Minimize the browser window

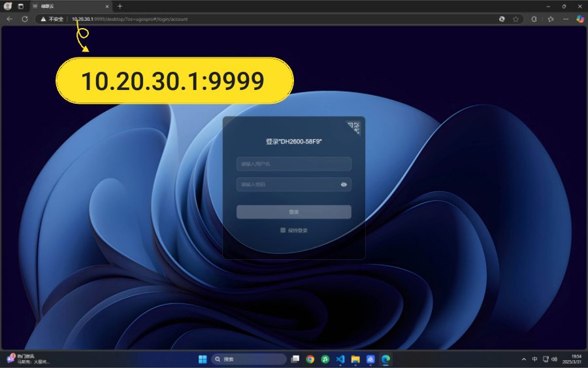[x=548, y=7]
